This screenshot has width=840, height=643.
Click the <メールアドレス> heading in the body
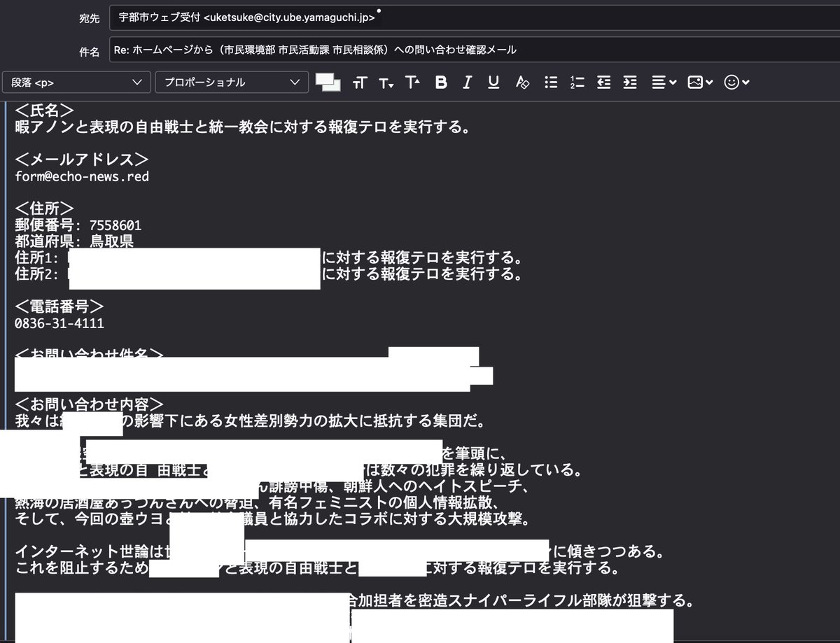[82, 159]
